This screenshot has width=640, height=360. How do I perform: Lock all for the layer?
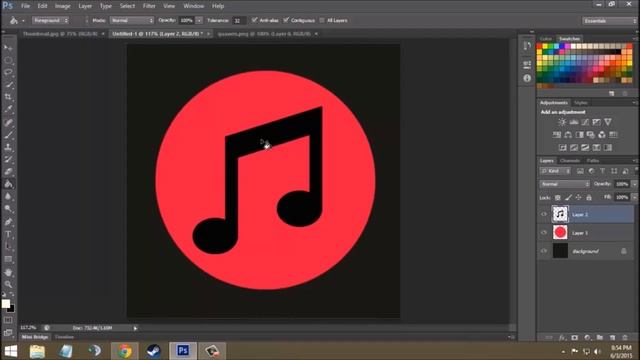(x=589, y=198)
